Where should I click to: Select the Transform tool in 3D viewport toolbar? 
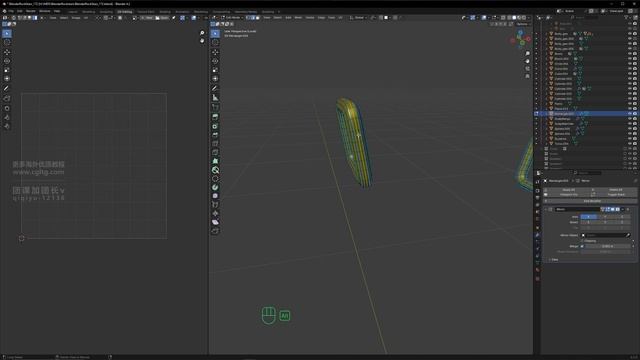pyautogui.click(x=215, y=79)
